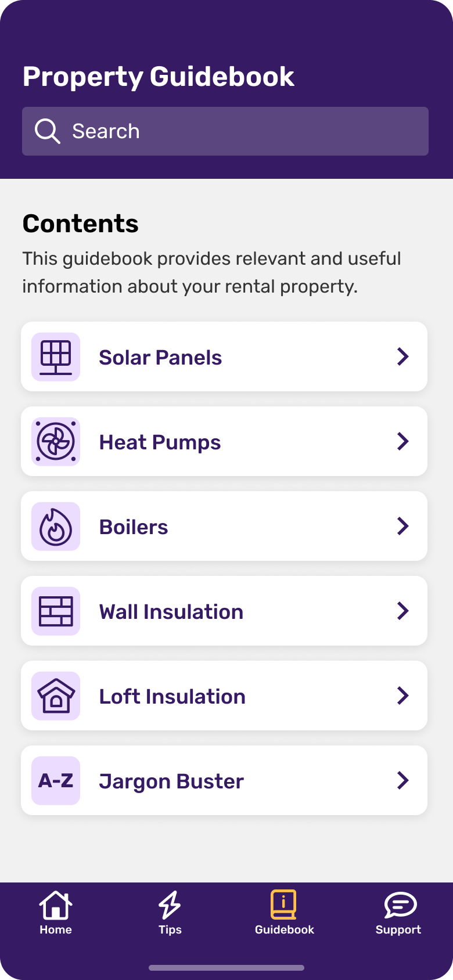Screen dimensions: 453x980
Task: Click the magnifying glass search icon
Action: [47, 131]
